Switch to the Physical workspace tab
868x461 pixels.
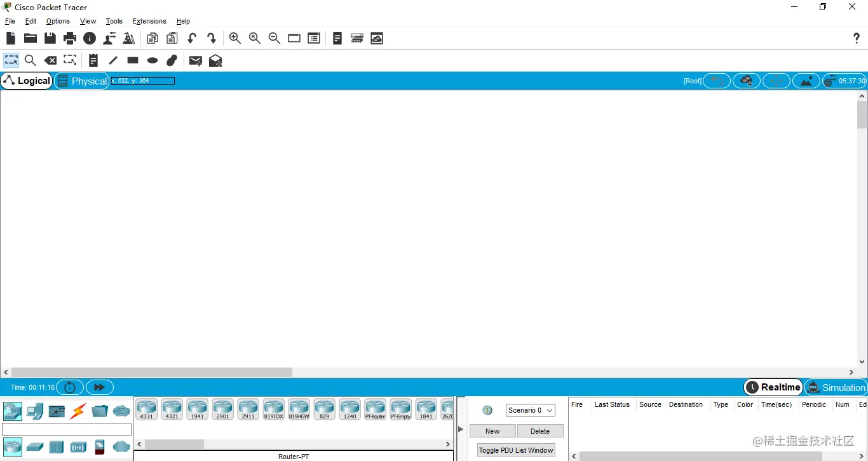coord(82,81)
